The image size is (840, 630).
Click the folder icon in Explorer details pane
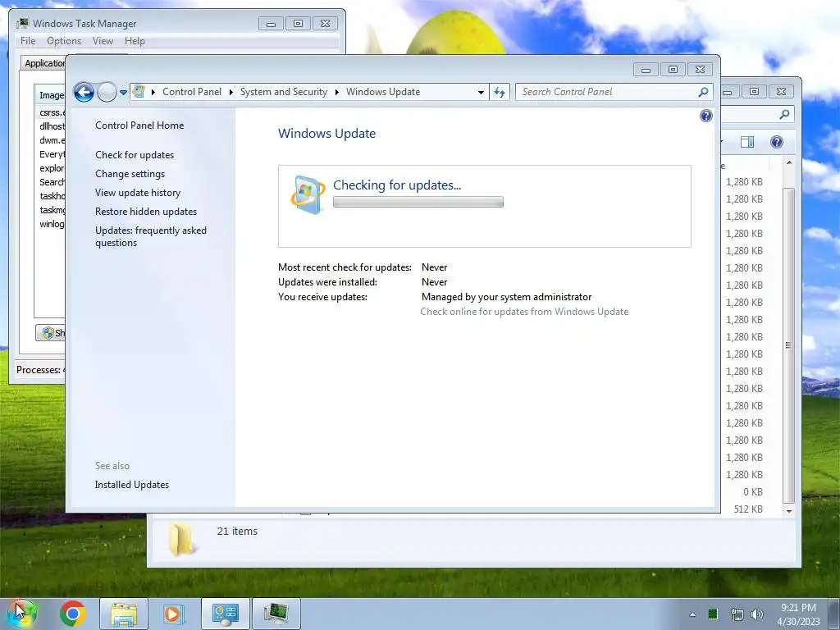pos(181,540)
